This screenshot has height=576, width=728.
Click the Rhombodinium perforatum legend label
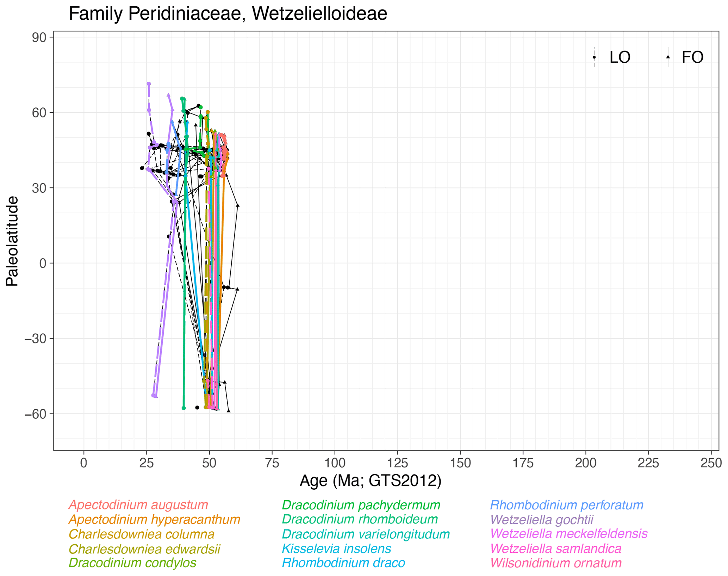point(566,505)
